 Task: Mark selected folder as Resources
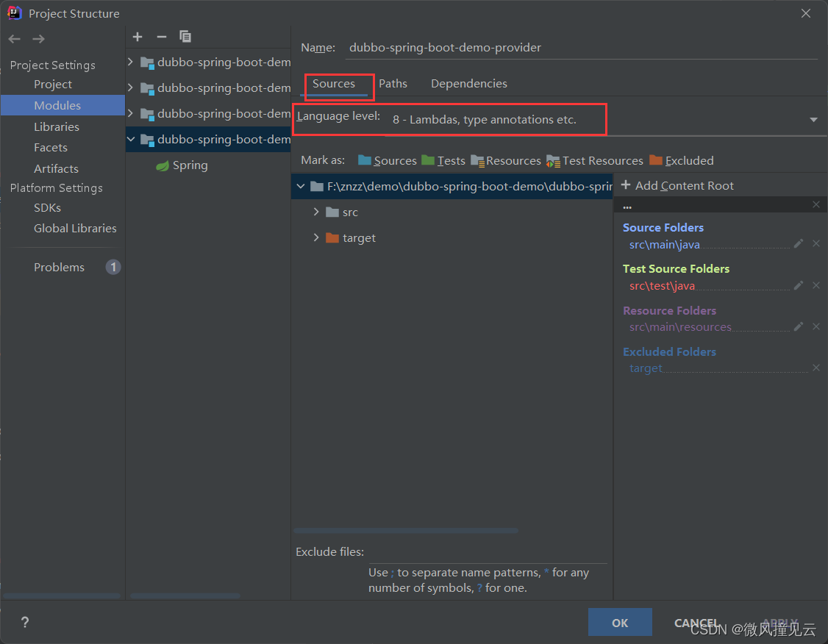[513, 160]
